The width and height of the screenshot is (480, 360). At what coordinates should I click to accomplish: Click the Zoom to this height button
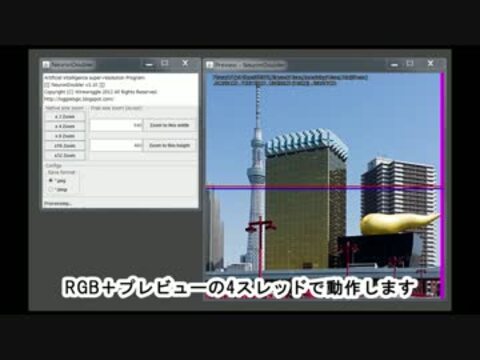(x=169, y=145)
